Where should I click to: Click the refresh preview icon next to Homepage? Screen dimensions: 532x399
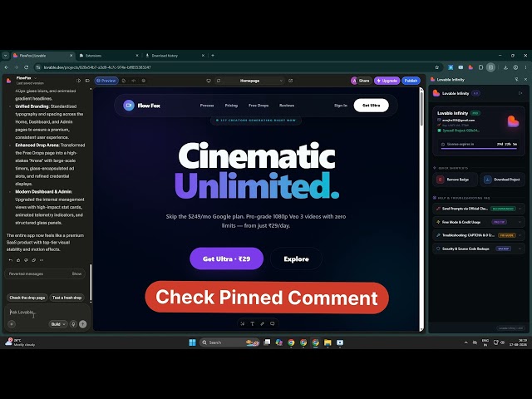[219, 81]
